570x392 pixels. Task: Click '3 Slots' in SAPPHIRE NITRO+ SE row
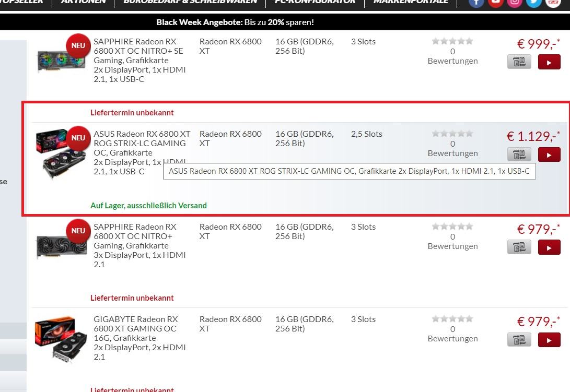pos(363,42)
